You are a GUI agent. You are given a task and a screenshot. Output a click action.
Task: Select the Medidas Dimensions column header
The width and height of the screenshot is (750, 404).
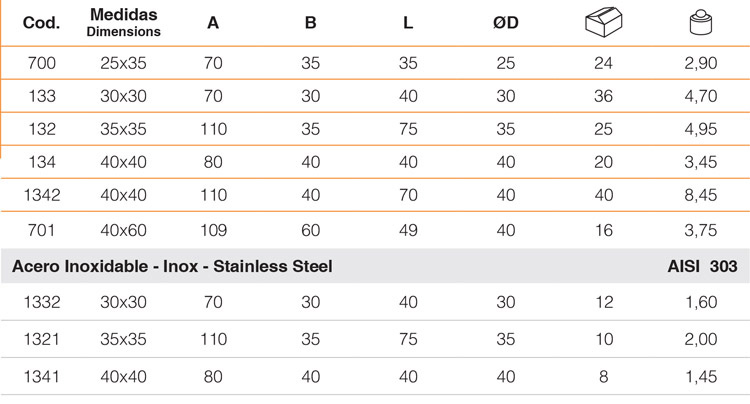(x=123, y=22)
